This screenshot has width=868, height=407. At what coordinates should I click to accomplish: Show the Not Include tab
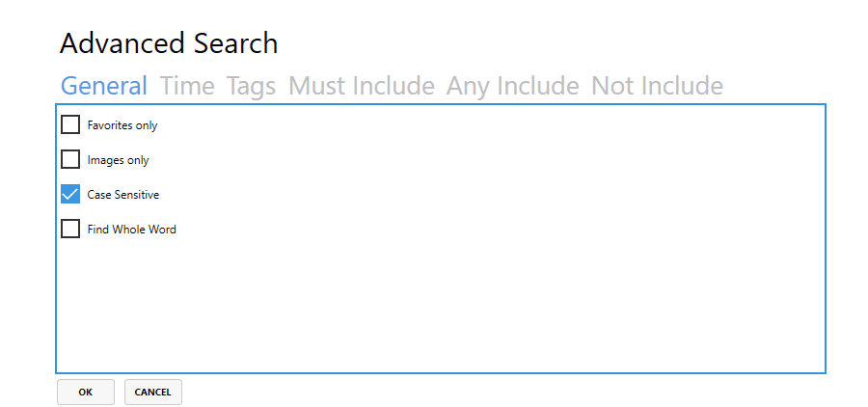(657, 86)
